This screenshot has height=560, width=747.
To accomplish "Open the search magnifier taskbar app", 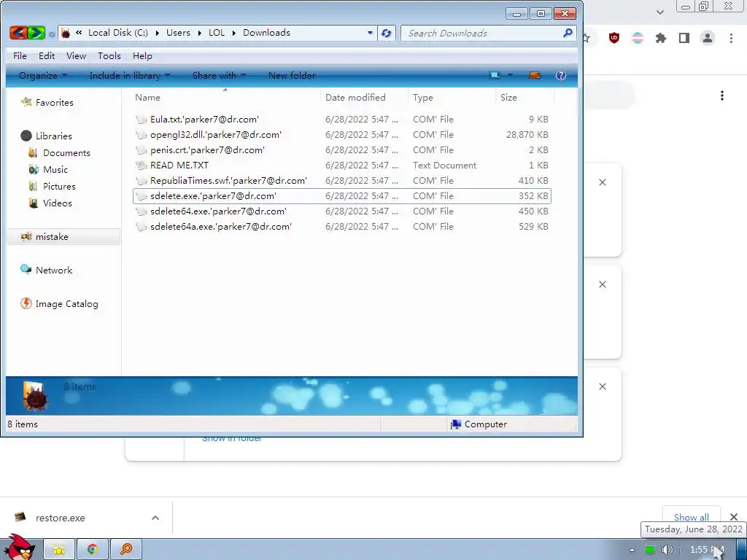I will click(126, 550).
